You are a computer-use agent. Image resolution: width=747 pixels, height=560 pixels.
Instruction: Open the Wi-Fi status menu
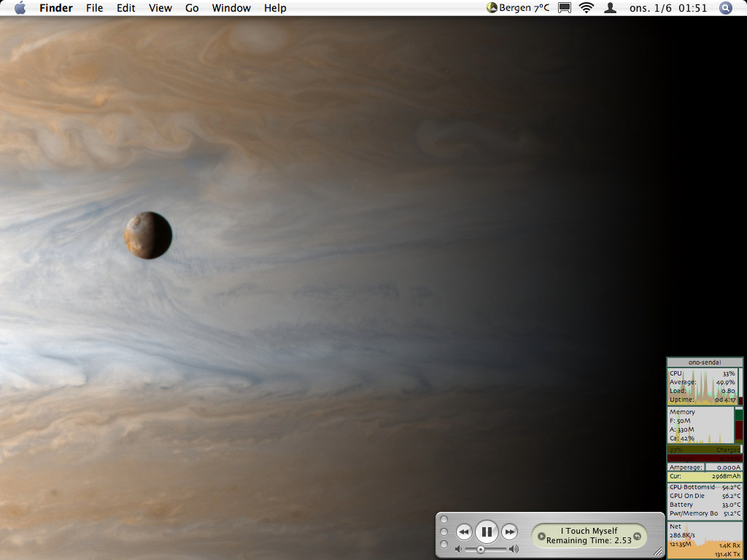[x=587, y=7]
